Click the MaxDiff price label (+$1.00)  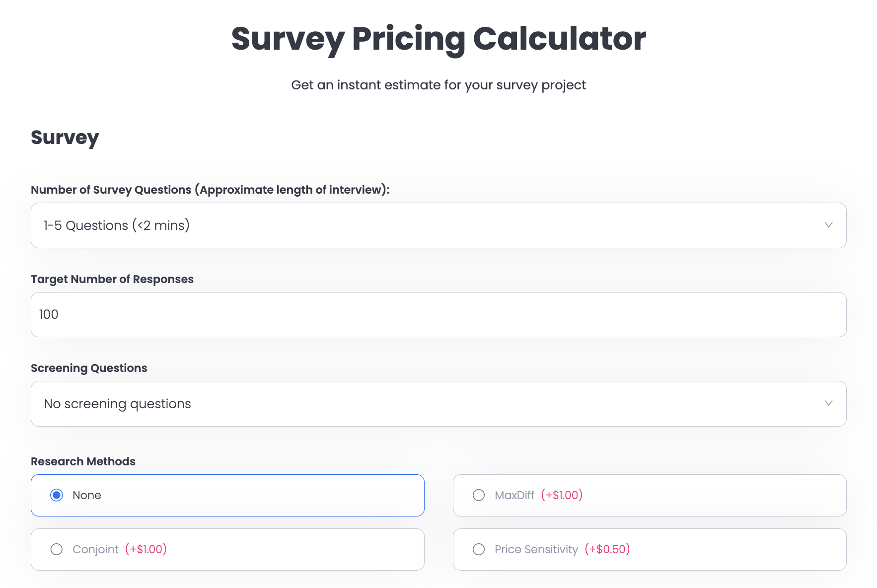tap(562, 495)
